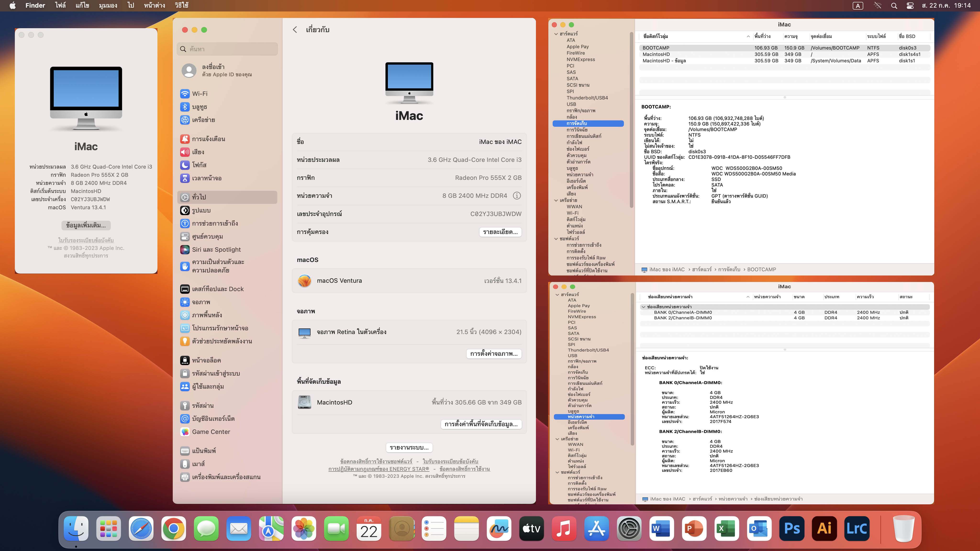Click the top System Information sidebar scrollbar
The image size is (980, 551).
click(x=632, y=120)
